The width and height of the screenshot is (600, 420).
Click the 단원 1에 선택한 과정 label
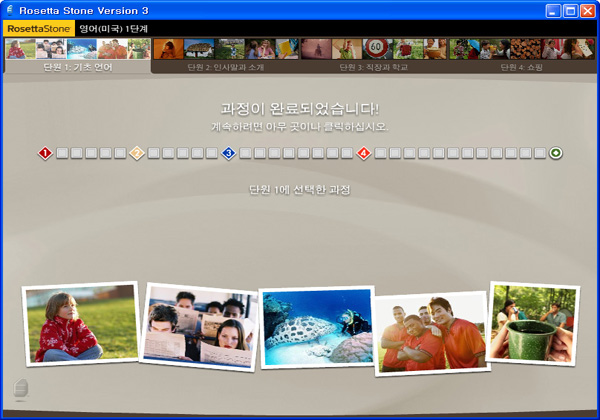[x=300, y=190]
